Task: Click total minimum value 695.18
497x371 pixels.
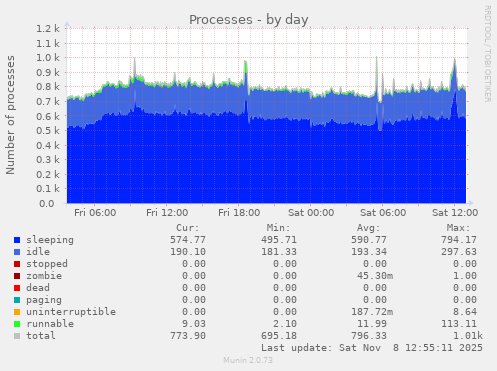Action: 279,336
